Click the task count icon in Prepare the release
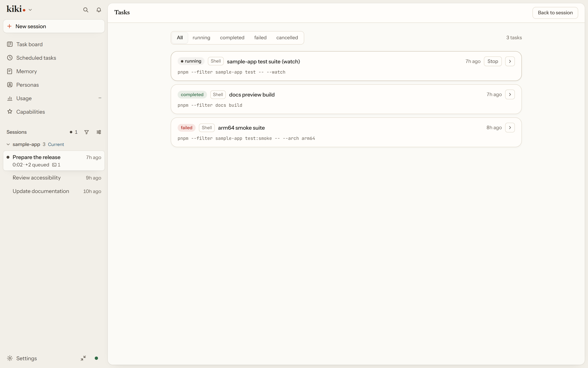The height and width of the screenshot is (368, 588). [x=56, y=165]
